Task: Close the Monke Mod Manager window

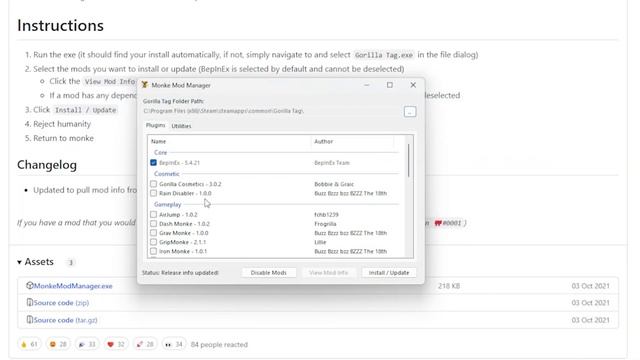Action: click(413, 85)
